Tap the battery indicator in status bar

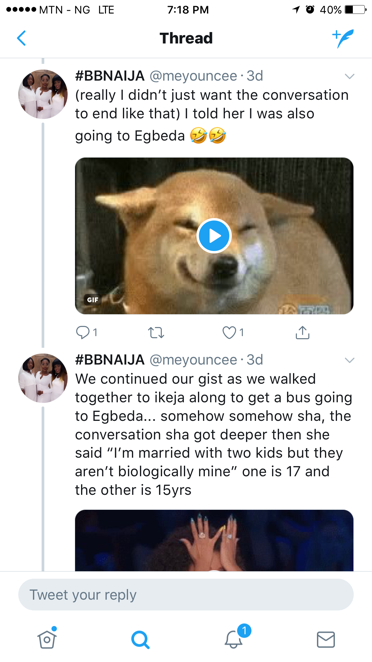(x=355, y=10)
